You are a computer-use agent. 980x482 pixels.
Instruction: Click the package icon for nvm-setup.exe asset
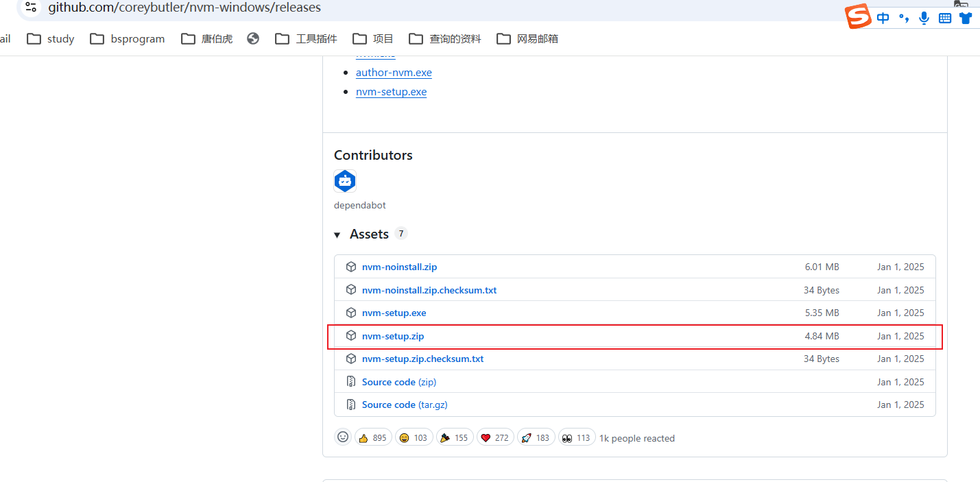point(351,313)
